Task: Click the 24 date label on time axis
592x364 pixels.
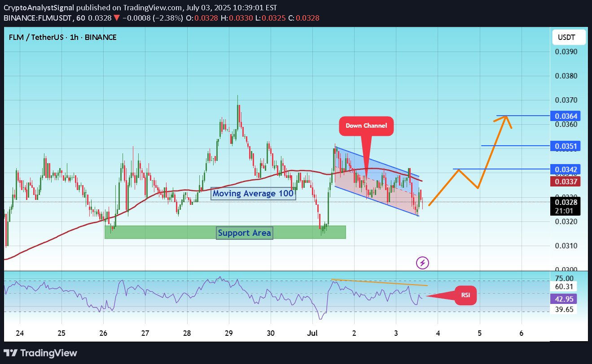Action: point(20,334)
